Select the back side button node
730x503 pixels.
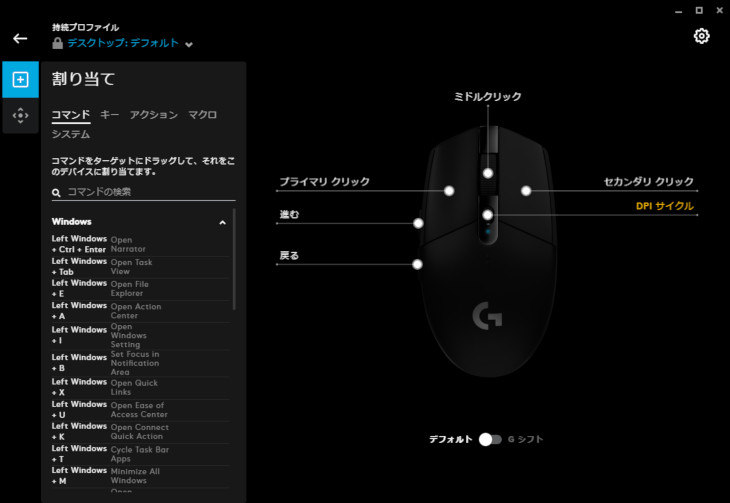coord(417,265)
